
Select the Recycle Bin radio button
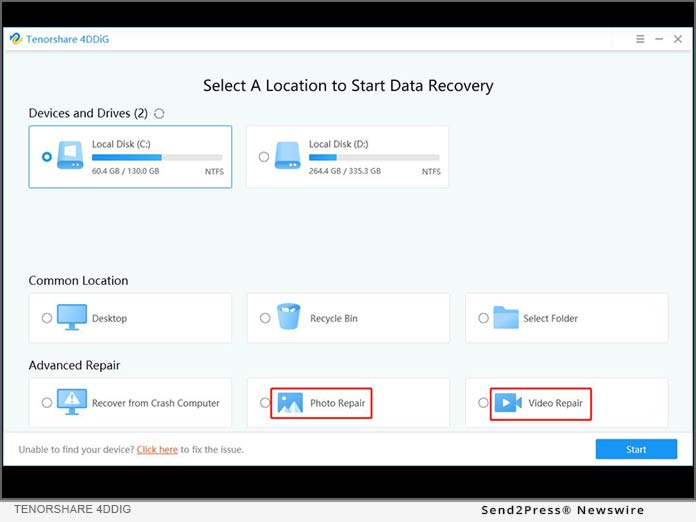265,318
